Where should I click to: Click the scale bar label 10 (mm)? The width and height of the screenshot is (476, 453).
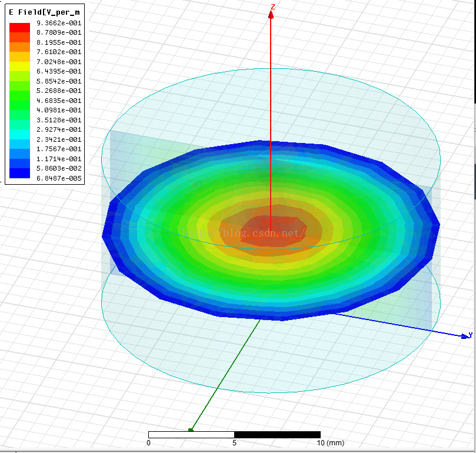pos(331,443)
